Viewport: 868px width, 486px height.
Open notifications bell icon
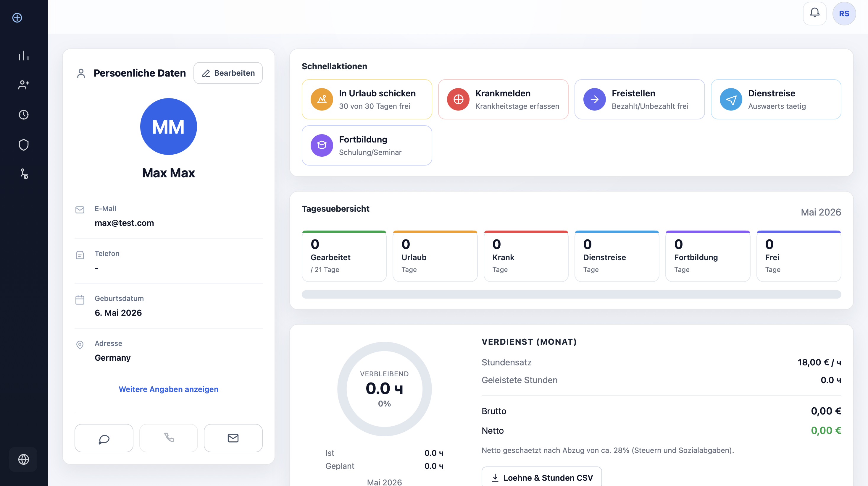815,14
